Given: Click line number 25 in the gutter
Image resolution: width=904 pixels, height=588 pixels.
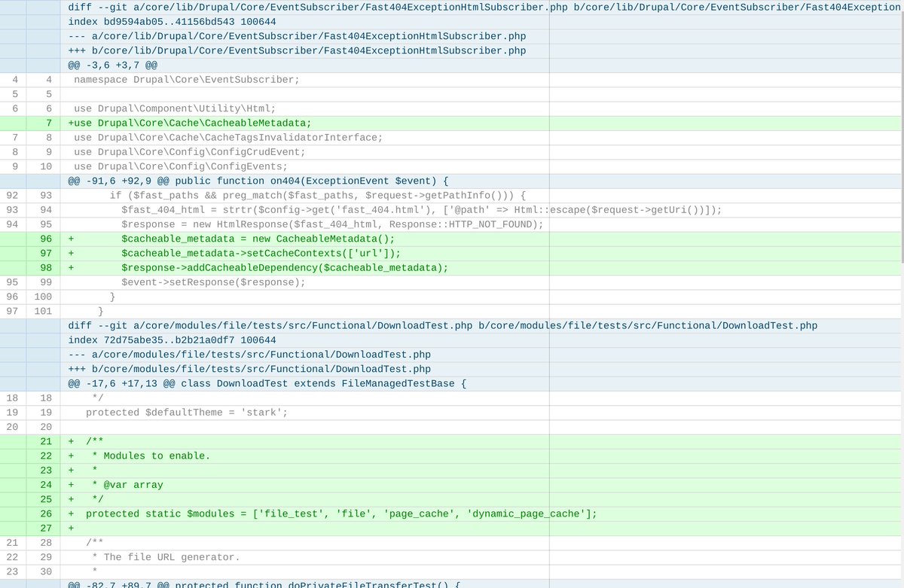Looking at the screenshot, I should 46,499.
